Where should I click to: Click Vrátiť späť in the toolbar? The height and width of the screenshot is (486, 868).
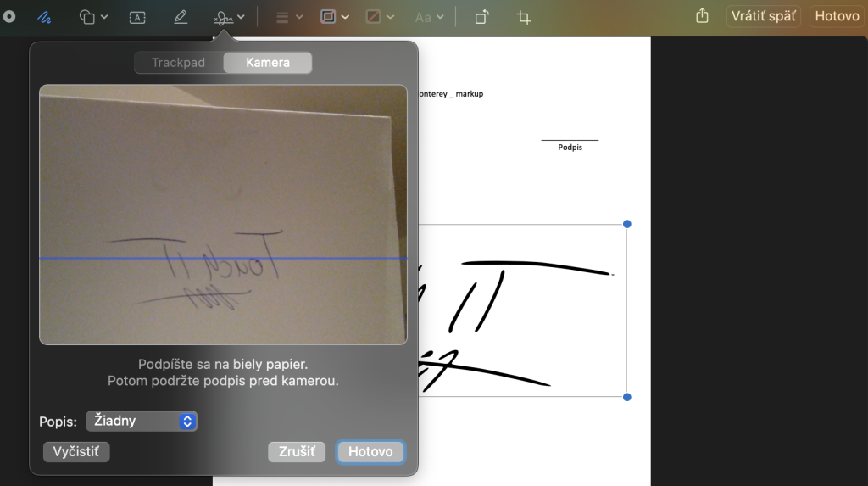click(x=763, y=16)
